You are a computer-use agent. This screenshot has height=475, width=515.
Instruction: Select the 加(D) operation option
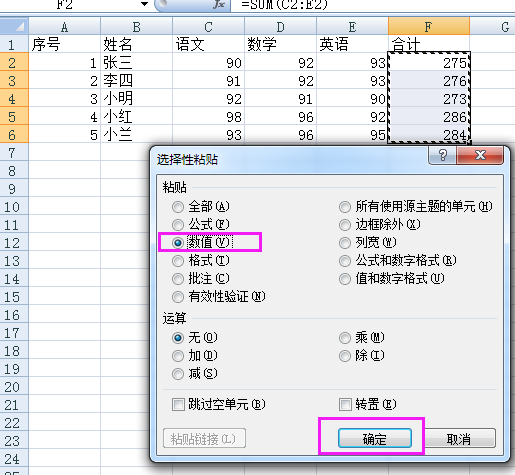click(x=195, y=356)
